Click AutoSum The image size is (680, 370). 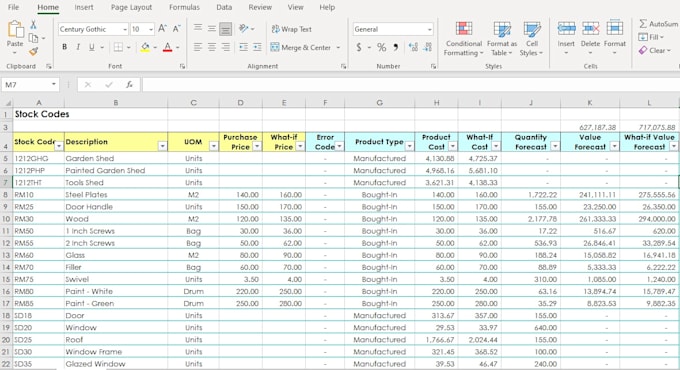[658, 24]
